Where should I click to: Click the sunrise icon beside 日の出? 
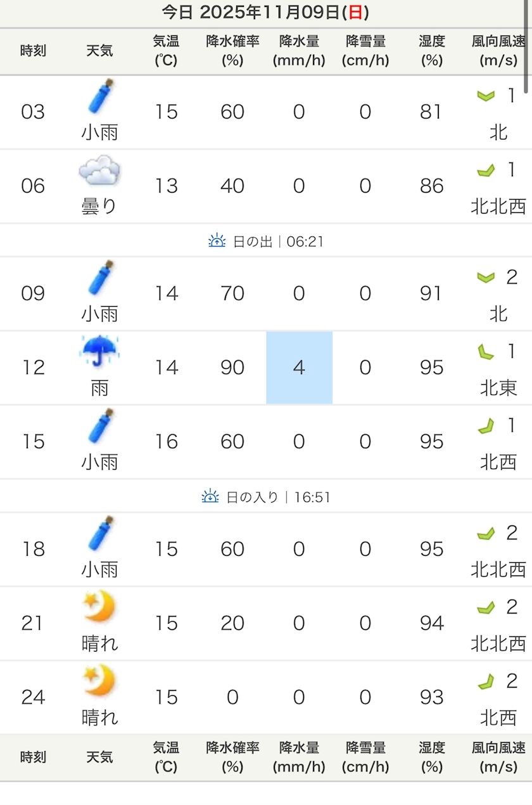click(x=217, y=241)
